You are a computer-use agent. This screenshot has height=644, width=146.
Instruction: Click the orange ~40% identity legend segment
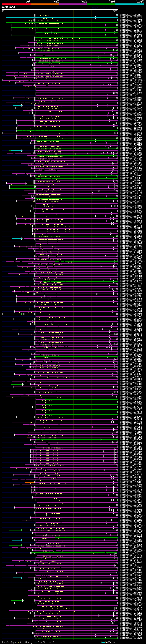tap(45, 4)
